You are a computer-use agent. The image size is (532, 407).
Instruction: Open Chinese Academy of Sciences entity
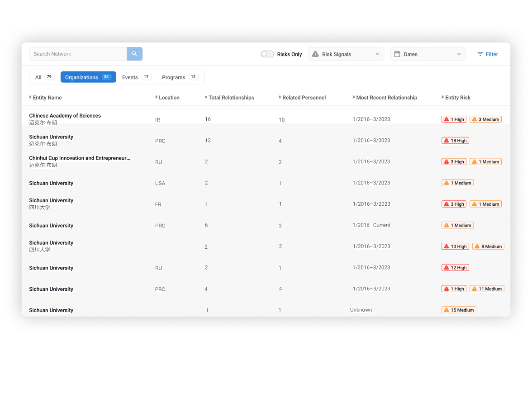(65, 116)
